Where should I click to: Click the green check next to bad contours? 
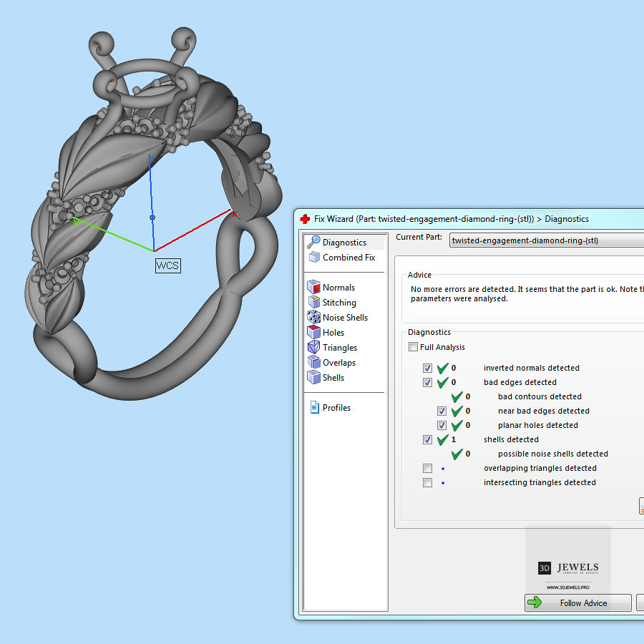click(457, 396)
